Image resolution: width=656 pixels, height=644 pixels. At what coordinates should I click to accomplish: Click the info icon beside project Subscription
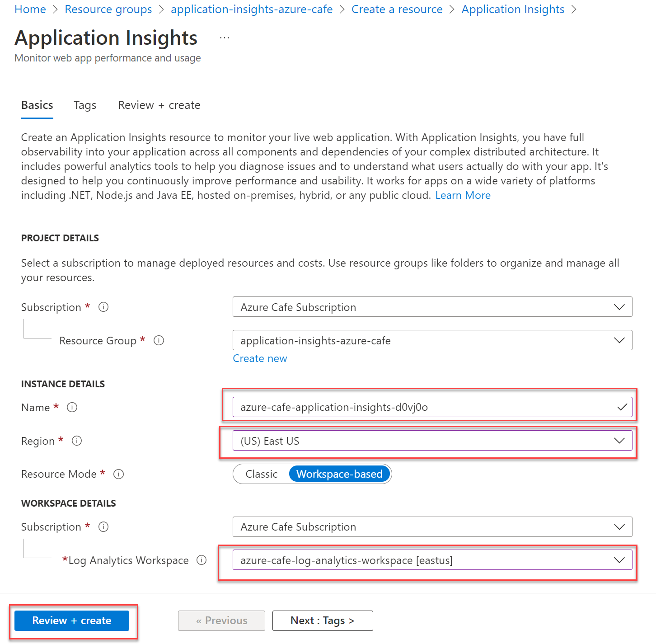tap(103, 307)
